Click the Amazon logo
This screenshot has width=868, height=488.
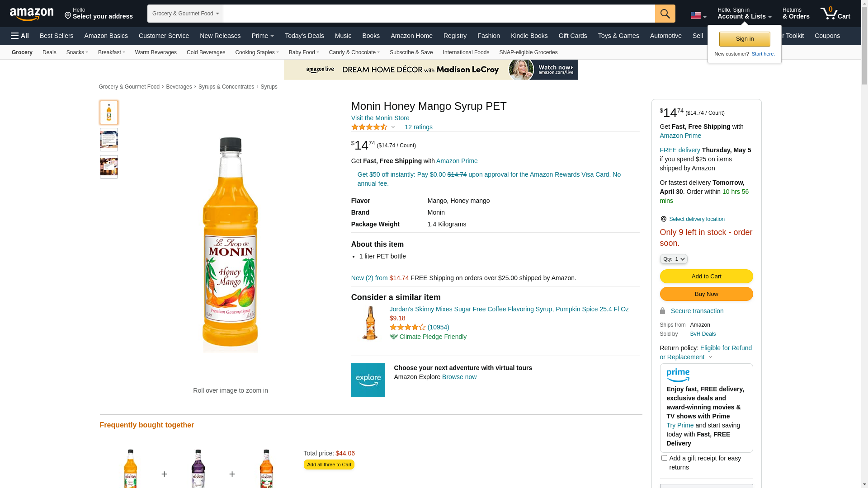[32, 14]
